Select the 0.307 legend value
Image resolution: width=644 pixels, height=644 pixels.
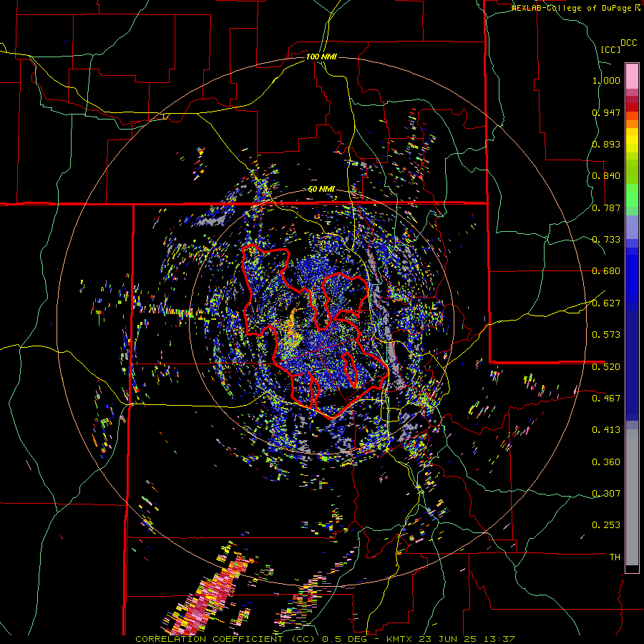[x=606, y=494]
